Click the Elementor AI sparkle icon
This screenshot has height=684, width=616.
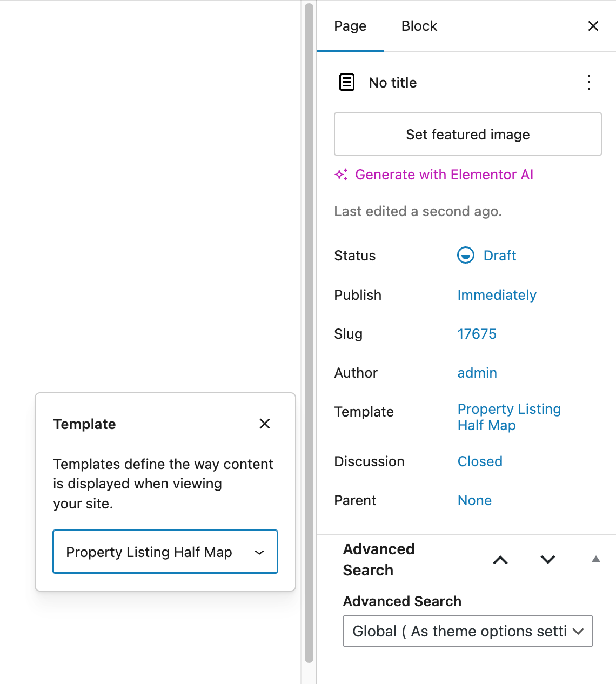click(x=341, y=175)
